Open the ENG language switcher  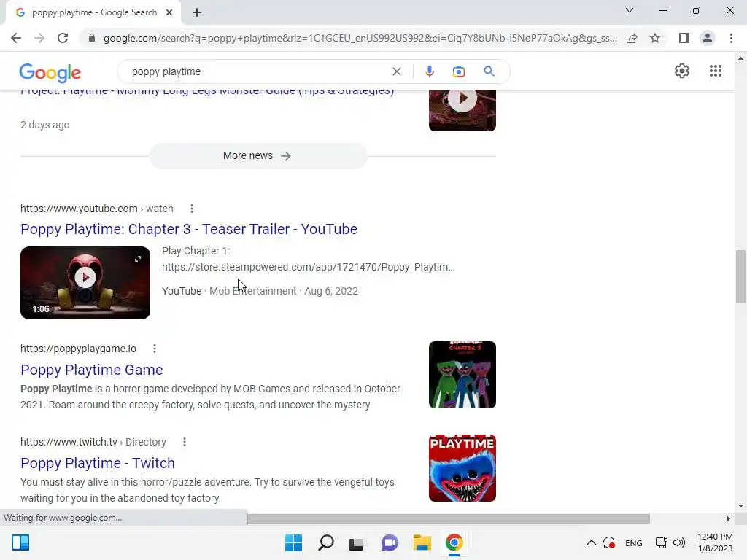coord(634,542)
